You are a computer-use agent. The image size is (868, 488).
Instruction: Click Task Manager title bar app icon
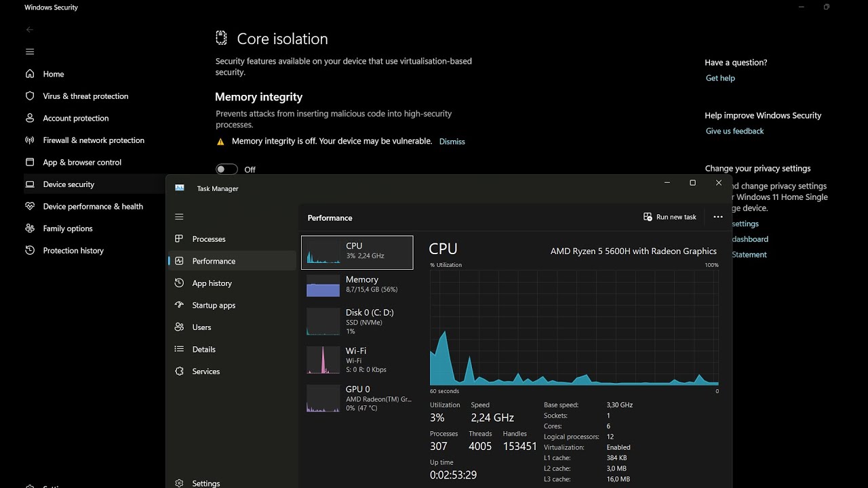180,188
